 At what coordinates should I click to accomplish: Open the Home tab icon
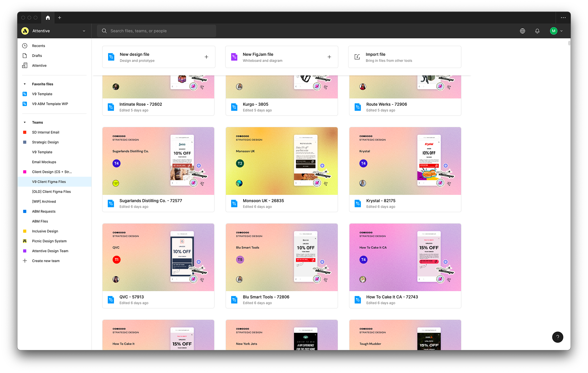tap(48, 18)
